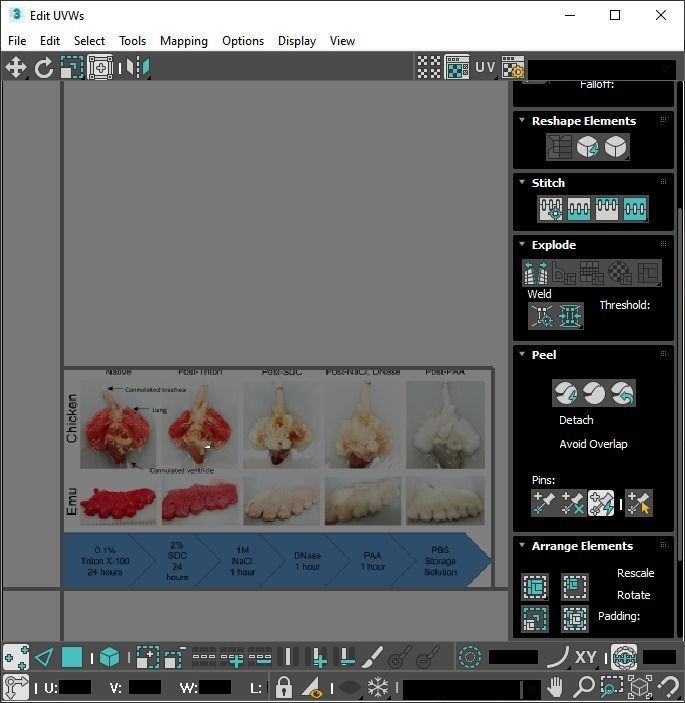
Task: Toggle Select By Element cube mode
Action: pos(109,657)
